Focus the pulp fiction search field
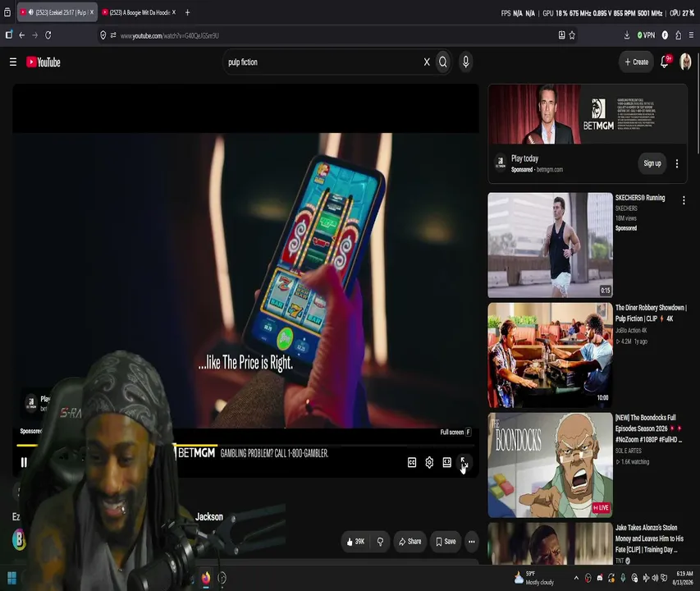The height and width of the screenshot is (591, 700). click(323, 62)
